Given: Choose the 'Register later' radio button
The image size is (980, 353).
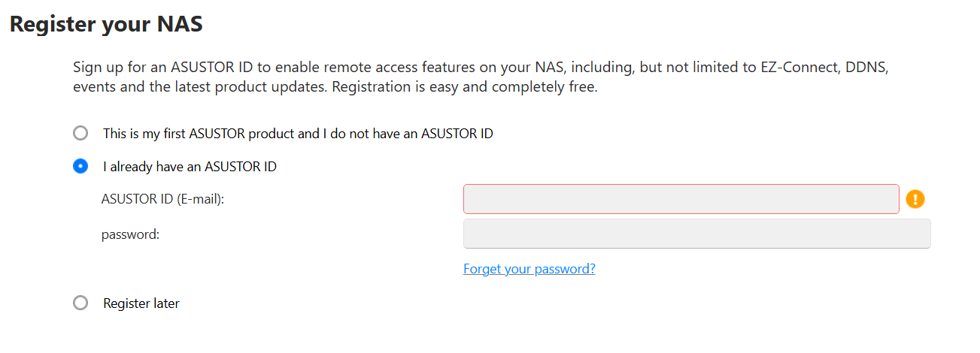Looking at the screenshot, I should tap(80, 303).
